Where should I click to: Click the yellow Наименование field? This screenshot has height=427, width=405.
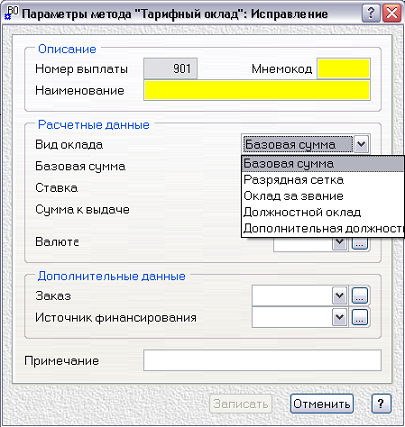pyautogui.click(x=257, y=90)
